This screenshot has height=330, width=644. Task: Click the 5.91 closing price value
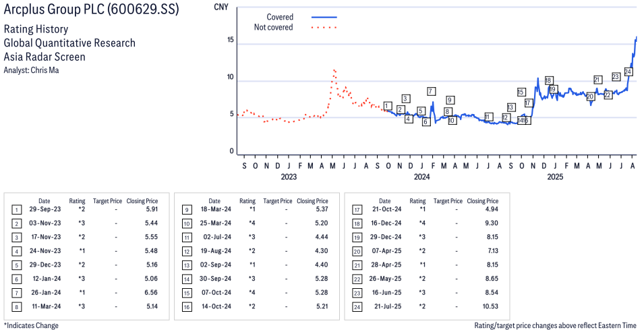point(152,209)
